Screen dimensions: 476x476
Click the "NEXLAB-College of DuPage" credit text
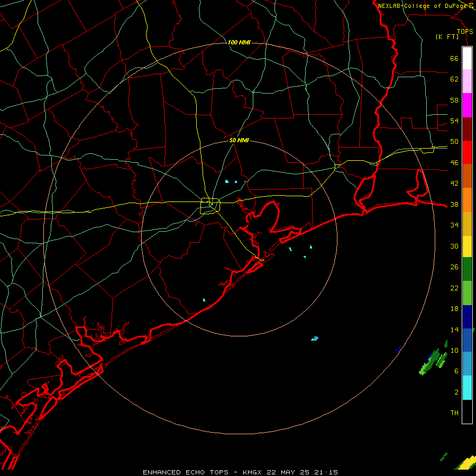coord(422,6)
